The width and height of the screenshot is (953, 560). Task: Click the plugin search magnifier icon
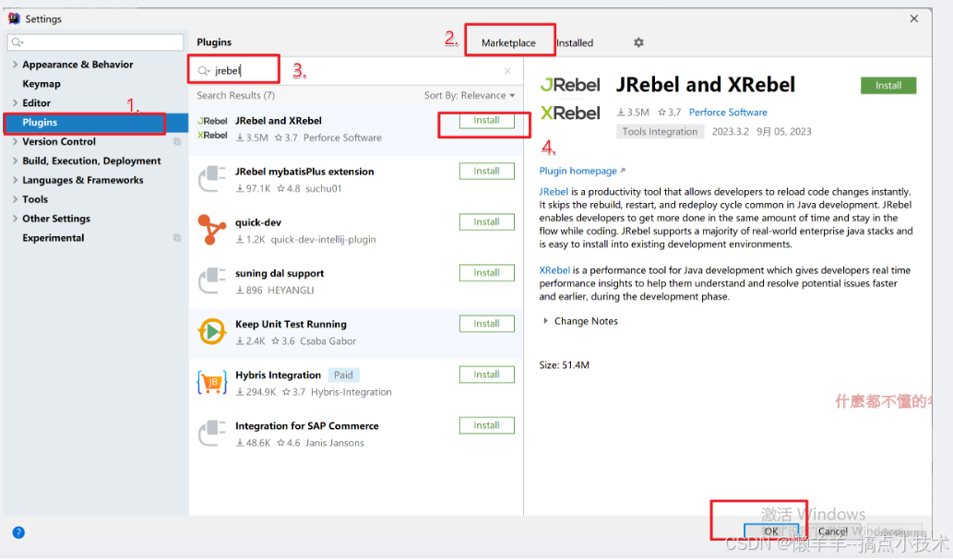click(204, 71)
